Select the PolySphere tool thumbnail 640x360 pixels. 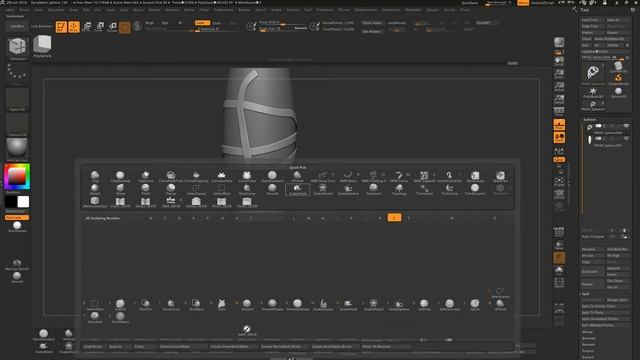42,46
